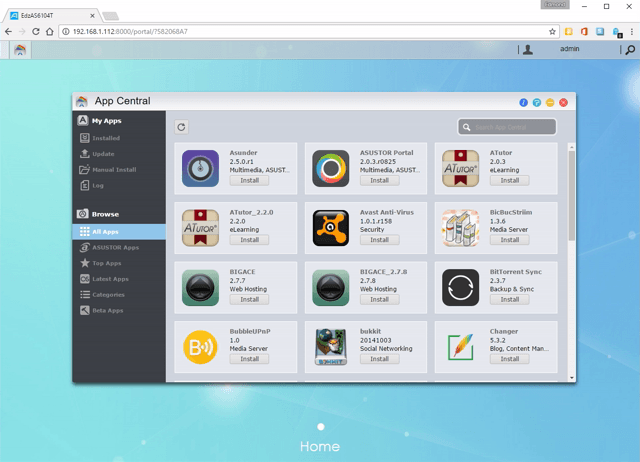Install Changer
Image resolution: width=640 pixels, height=462 pixels.
point(509,359)
